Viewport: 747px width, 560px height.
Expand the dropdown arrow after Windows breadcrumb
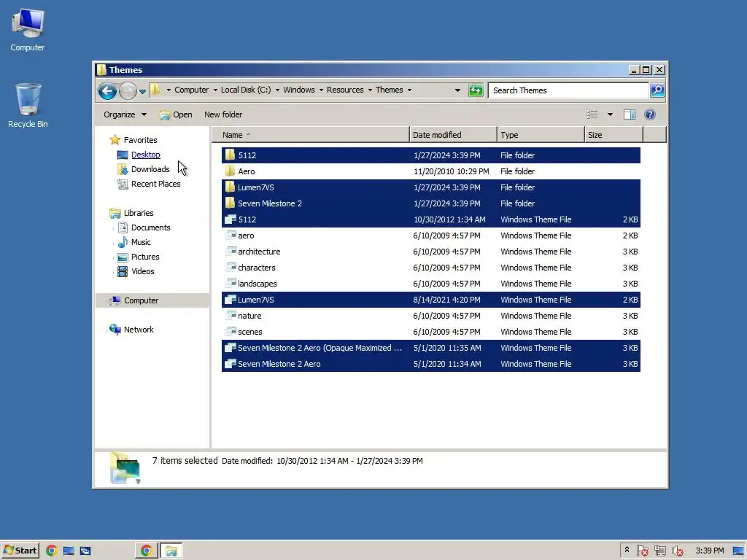click(321, 90)
